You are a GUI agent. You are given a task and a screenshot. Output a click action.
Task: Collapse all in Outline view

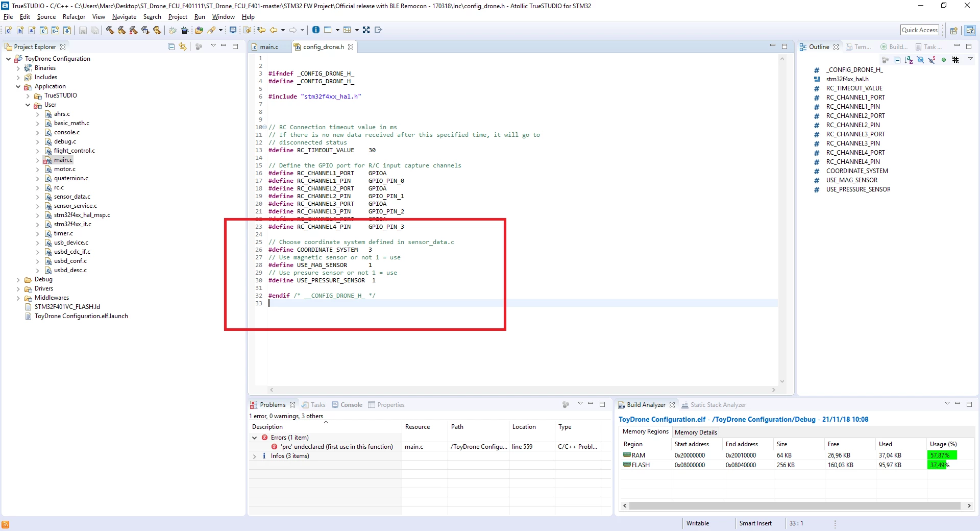(897, 60)
